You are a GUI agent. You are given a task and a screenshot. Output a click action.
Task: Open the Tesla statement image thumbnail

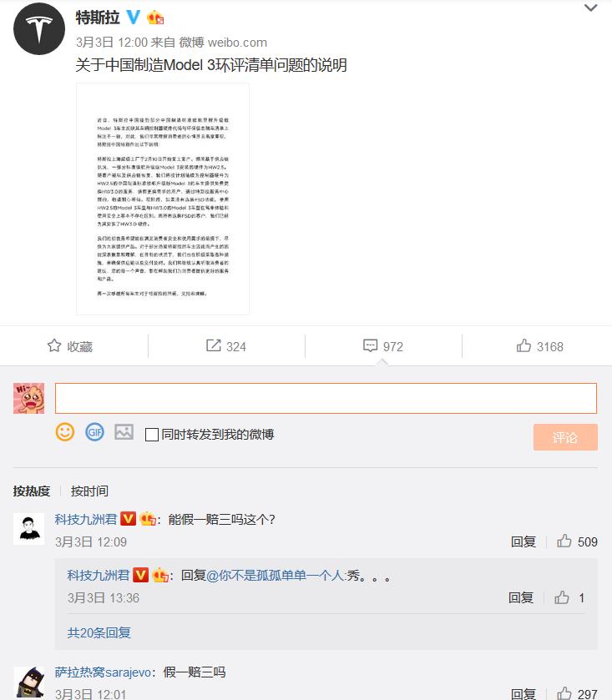pyautogui.click(x=163, y=199)
